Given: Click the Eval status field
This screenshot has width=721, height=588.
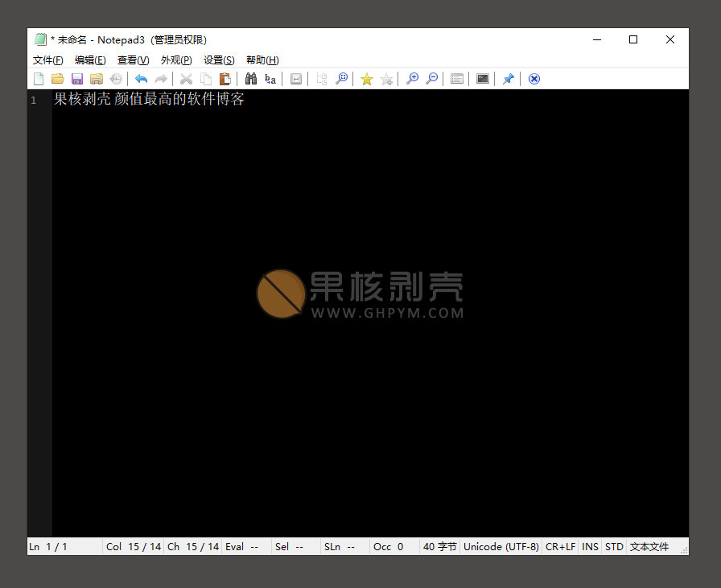Looking at the screenshot, I should tap(246, 547).
